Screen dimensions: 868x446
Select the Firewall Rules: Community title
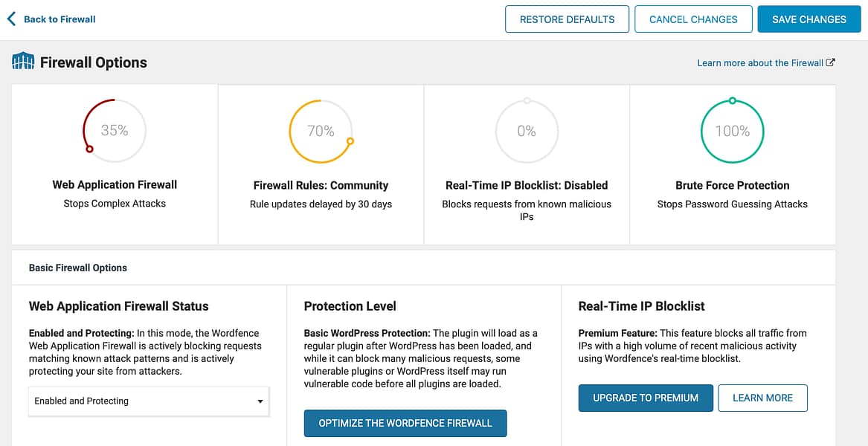click(x=321, y=185)
